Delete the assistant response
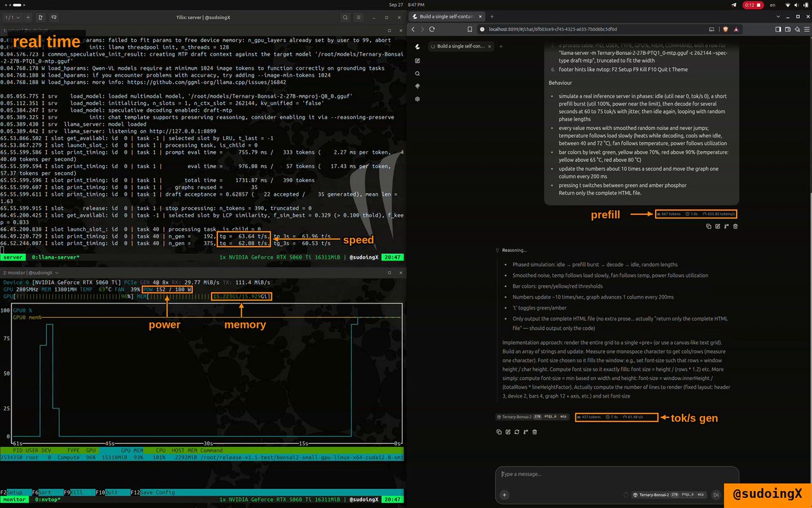The image size is (812, 508). [x=535, y=432]
